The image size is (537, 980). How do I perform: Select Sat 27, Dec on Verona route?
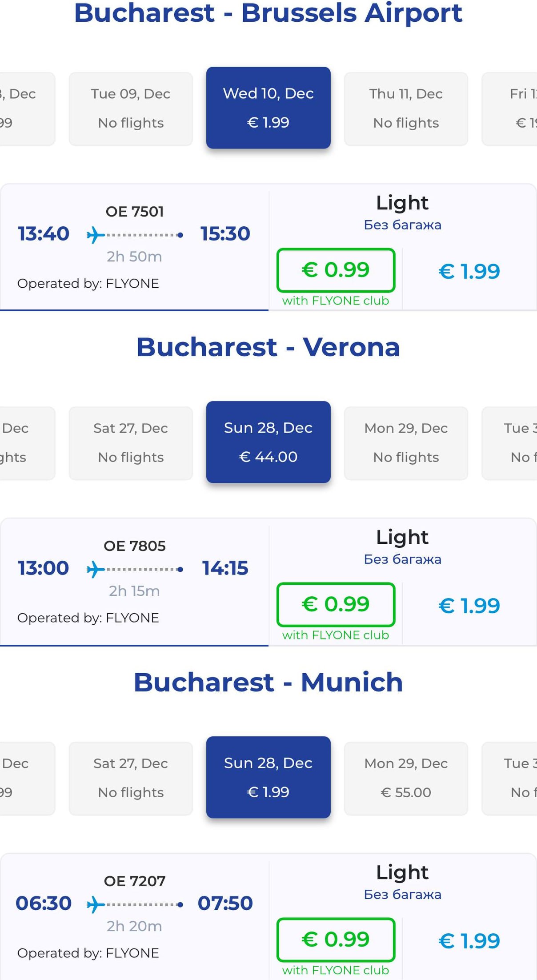click(131, 442)
